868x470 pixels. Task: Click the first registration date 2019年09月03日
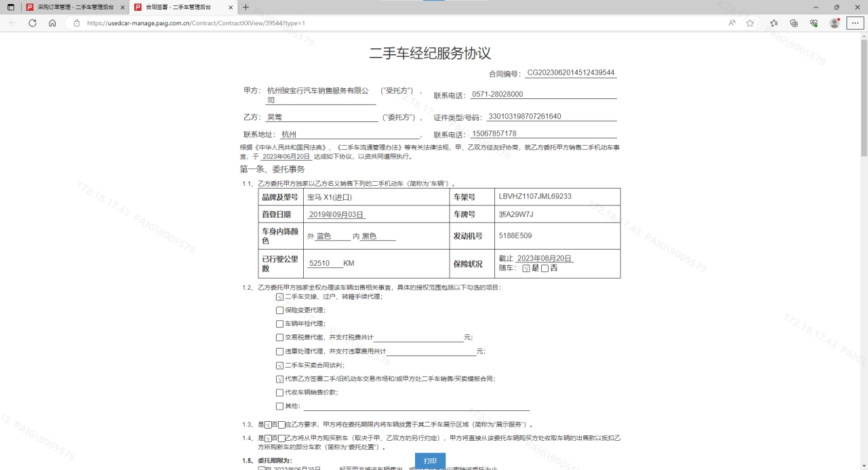(x=337, y=214)
